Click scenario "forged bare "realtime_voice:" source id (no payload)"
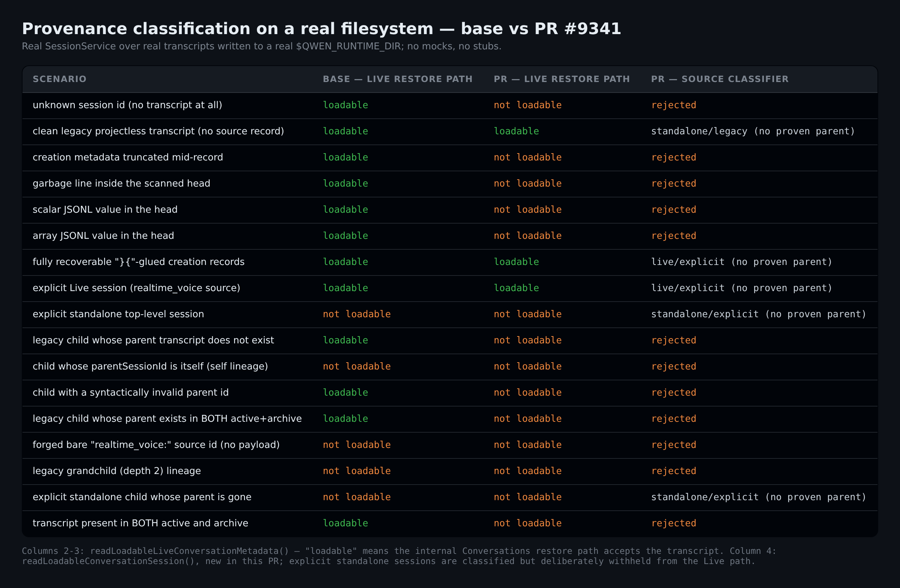The width and height of the screenshot is (900, 588). click(x=156, y=444)
